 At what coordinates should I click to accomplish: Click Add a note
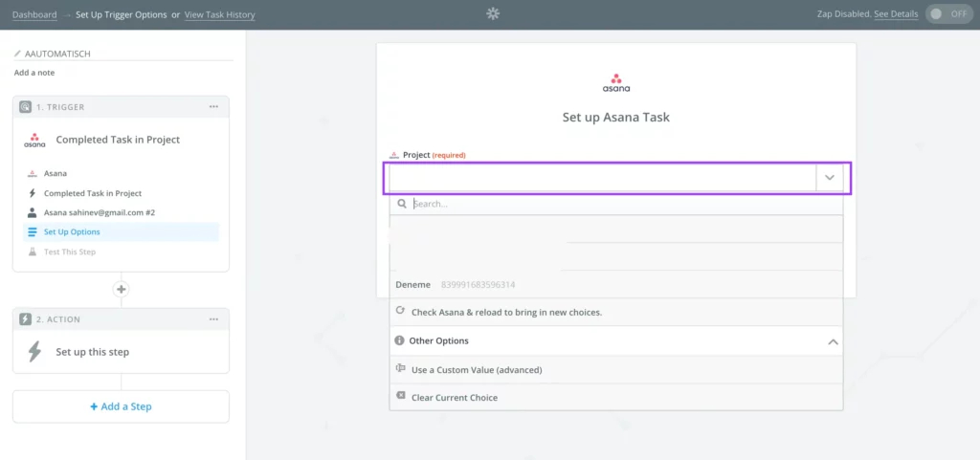click(34, 73)
